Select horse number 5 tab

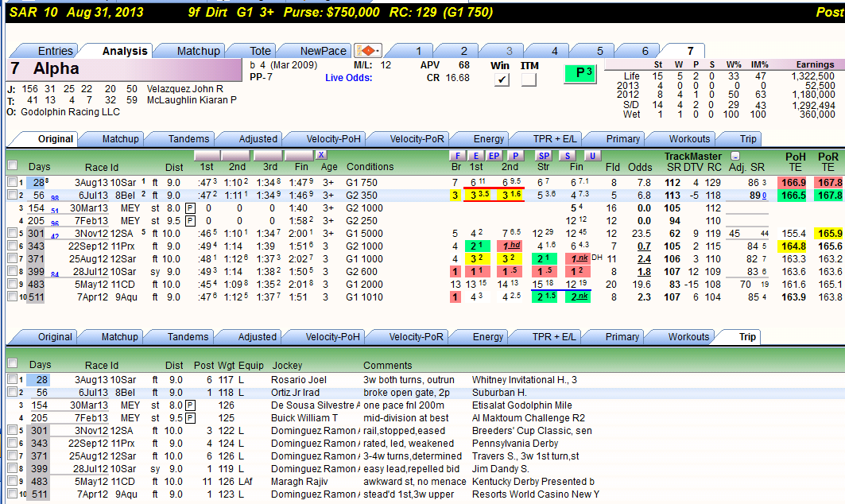click(x=599, y=51)
